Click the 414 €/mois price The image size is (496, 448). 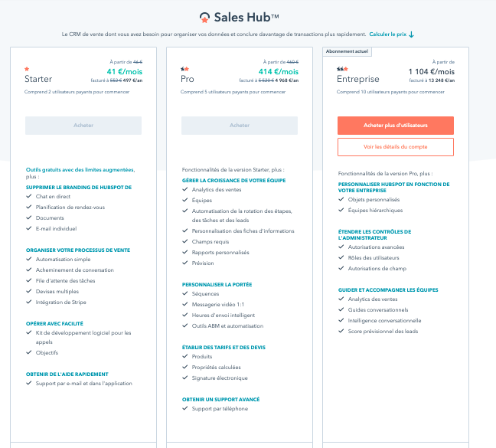point(279,72)
